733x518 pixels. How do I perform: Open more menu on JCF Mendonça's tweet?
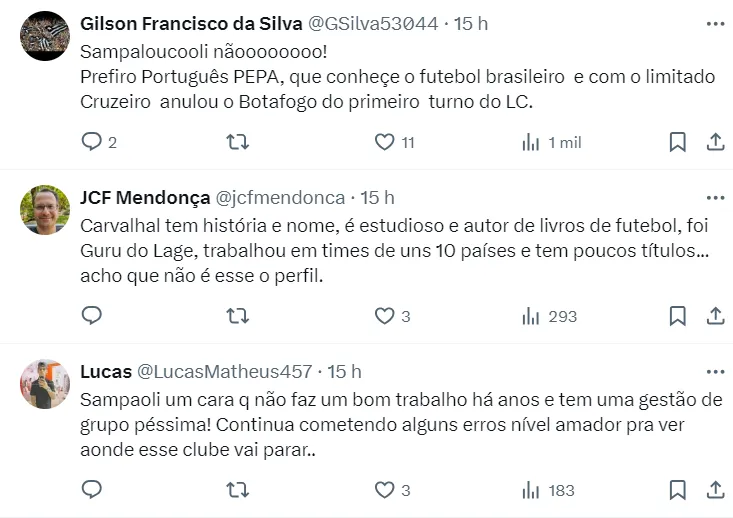pyautogui.click(x=715, y=197)
